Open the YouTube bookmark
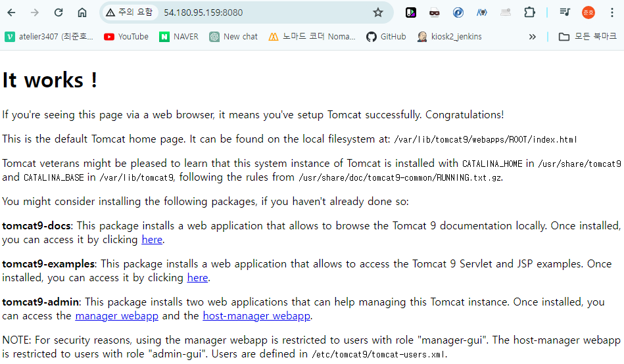Image resolution: width=624 pixels, height=364 pixels. click(126, 37)
